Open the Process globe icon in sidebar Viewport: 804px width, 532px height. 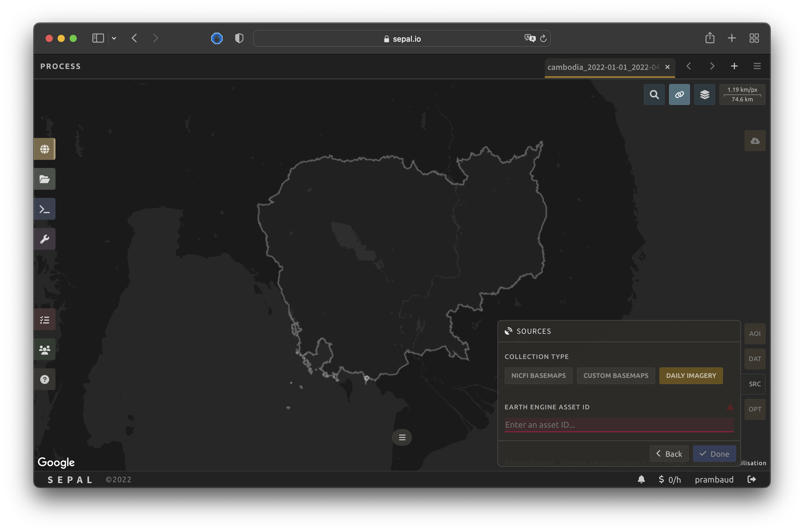[x=44, y=149]
